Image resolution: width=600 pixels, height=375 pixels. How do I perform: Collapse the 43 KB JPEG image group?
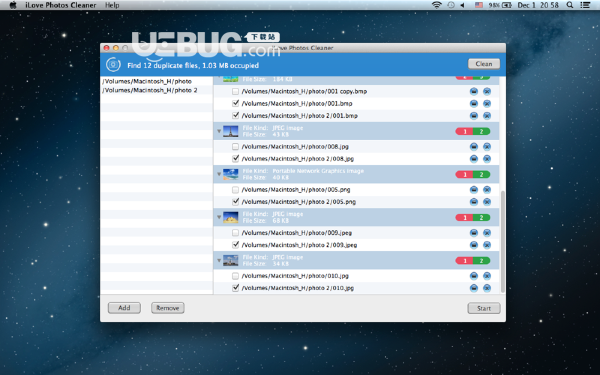click(219, 131)
